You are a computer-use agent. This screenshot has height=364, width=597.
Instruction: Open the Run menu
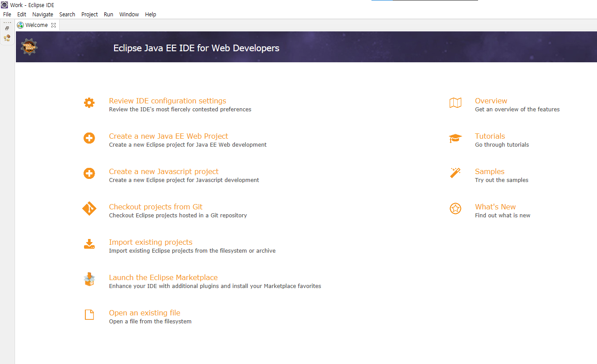109,15
